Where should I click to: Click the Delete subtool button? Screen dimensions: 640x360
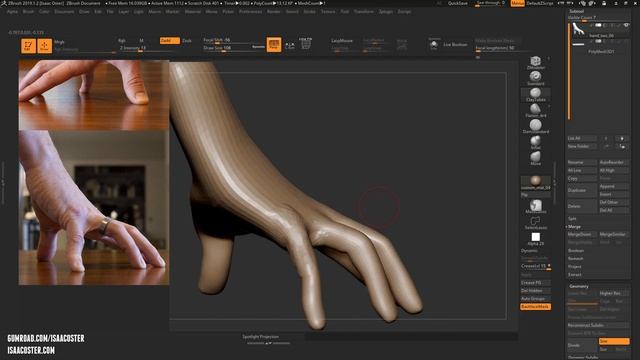coord(582,206)
